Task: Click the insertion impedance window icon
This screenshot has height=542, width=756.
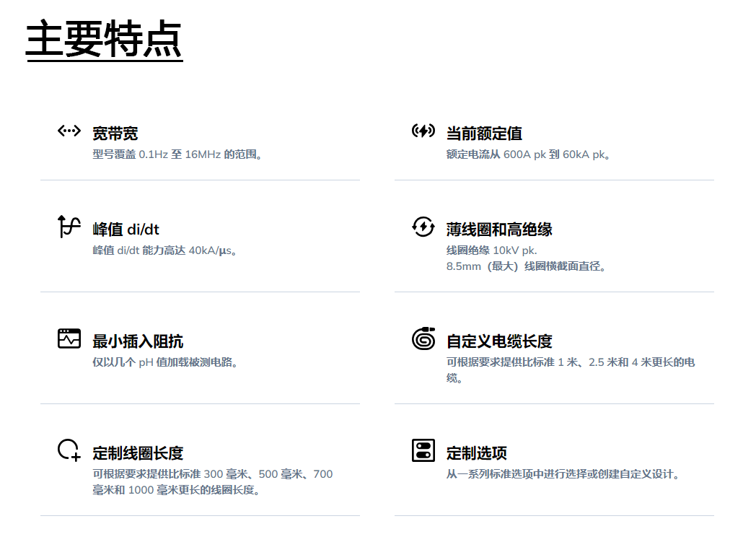Action: 69,338
